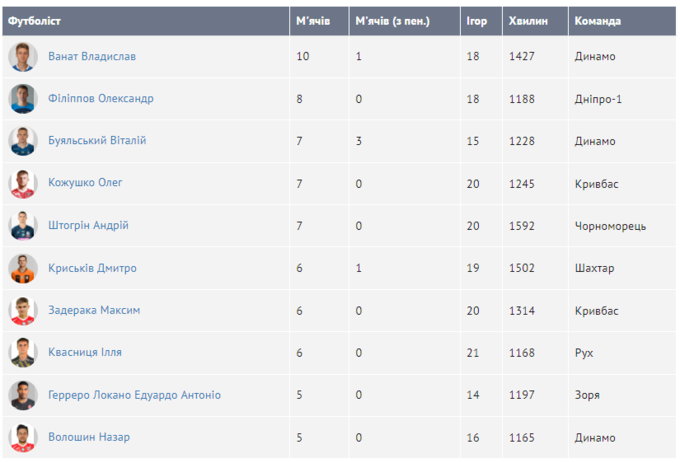
Task: Click Штогрін Андрій's player photo
Action: pos(23,226)
